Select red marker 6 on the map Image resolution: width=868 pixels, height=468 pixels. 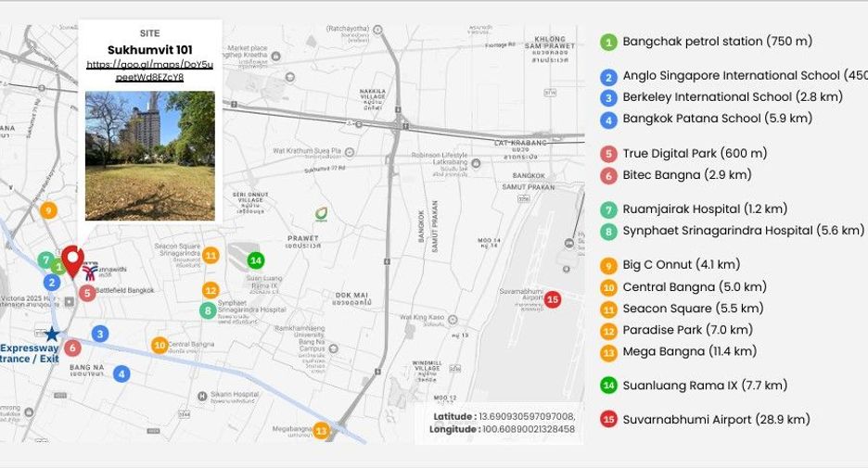click(72, 348)
